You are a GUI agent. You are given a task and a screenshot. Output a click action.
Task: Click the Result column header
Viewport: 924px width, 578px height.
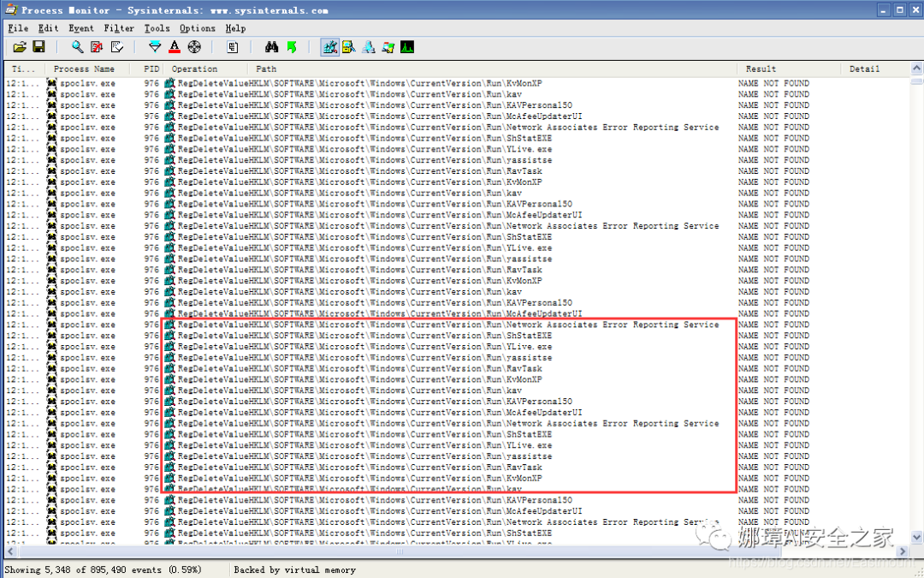(789, 69)
